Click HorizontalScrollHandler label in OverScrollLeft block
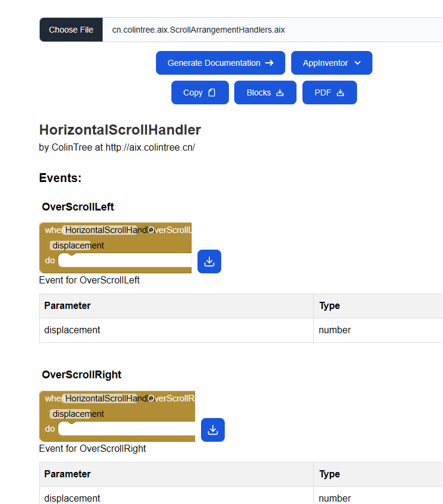443x504 pixels. [100, 230]
